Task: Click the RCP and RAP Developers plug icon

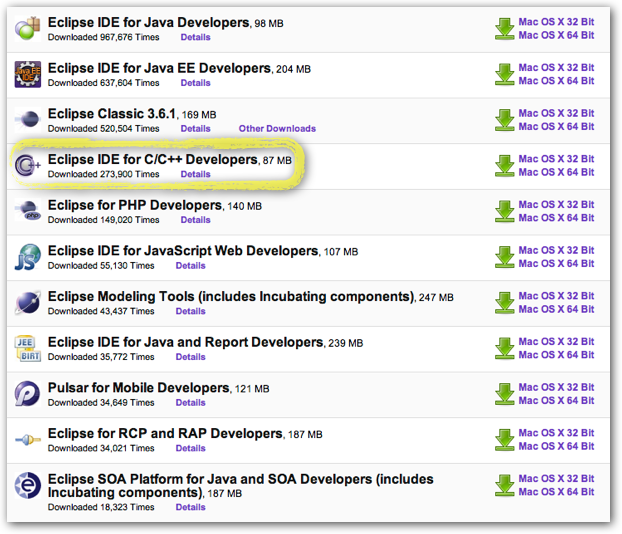Action: pos(28,440)
